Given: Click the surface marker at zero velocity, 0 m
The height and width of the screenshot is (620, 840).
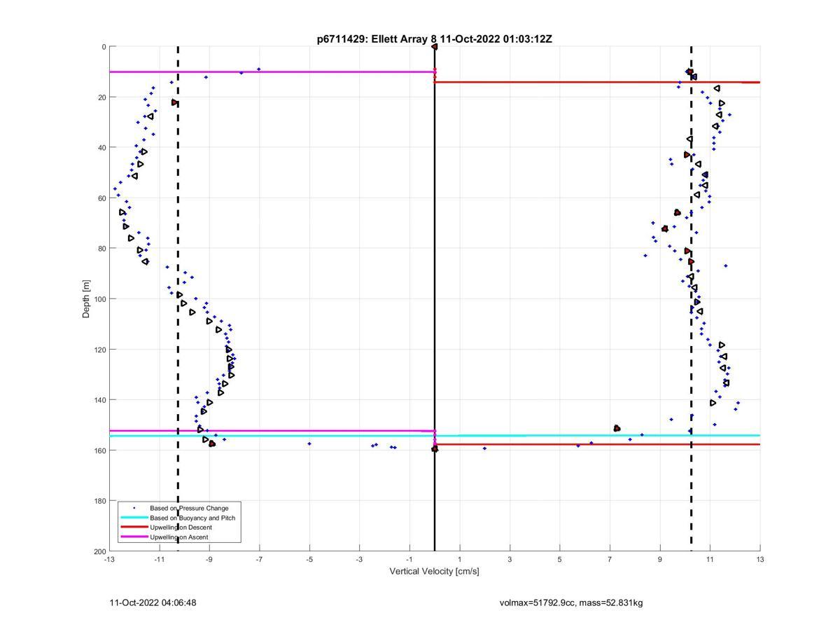Looking at the screenshot, I should point(435,47).
